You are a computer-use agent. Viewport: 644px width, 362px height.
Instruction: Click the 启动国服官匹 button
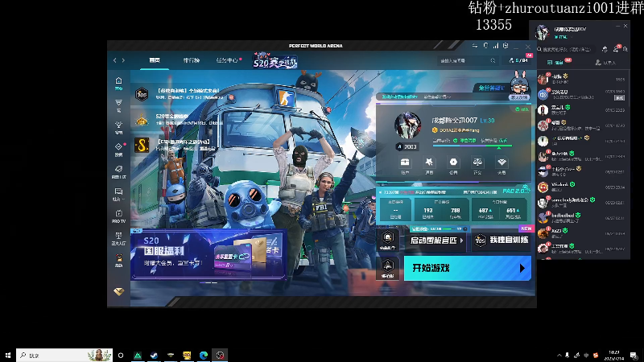pyautogui.click(x=437, y=241)
